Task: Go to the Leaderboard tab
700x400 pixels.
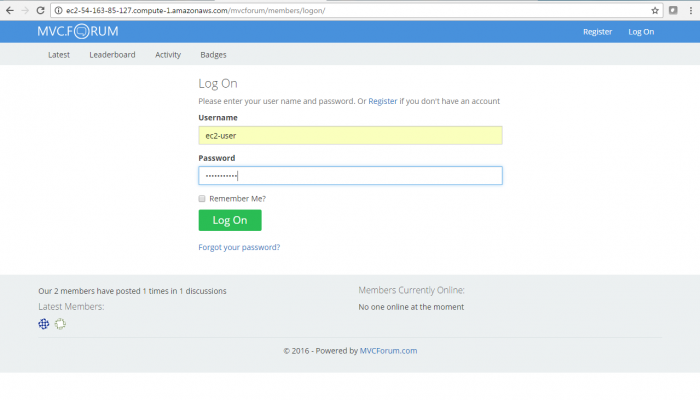Action: (x=112, y=55)
